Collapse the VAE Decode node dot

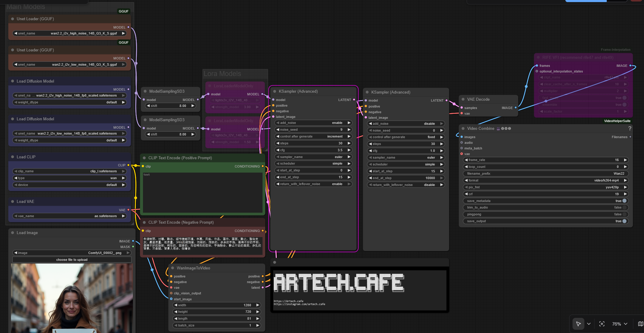click(463, 99)
